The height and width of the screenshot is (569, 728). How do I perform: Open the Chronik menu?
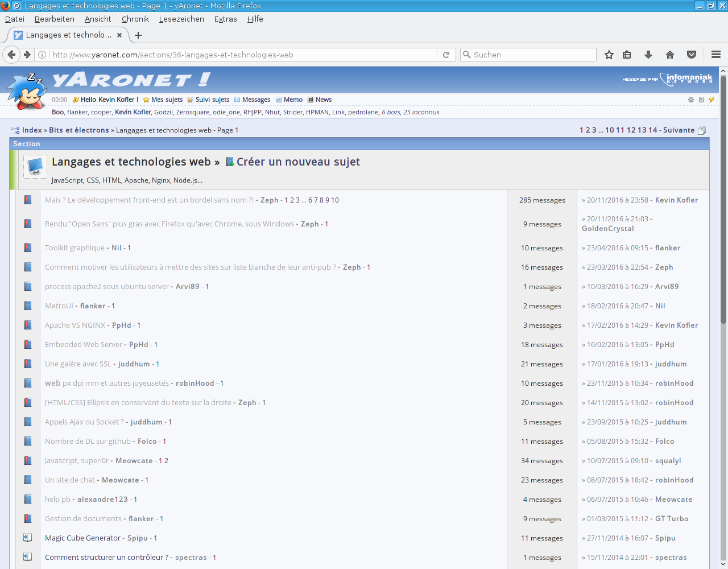pos(135,19)
